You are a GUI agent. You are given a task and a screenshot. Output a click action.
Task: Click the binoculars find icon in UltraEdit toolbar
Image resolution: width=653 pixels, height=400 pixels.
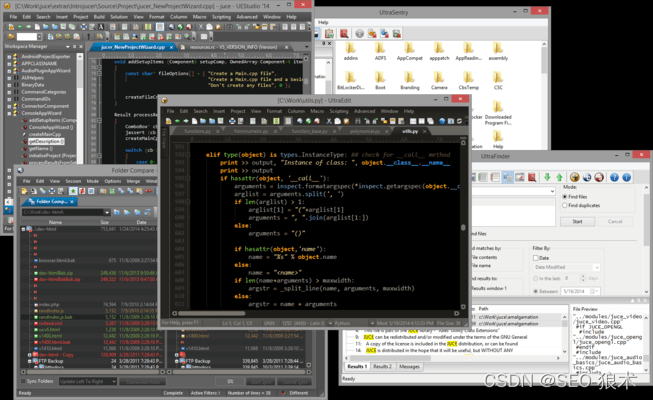pos(357,121)
